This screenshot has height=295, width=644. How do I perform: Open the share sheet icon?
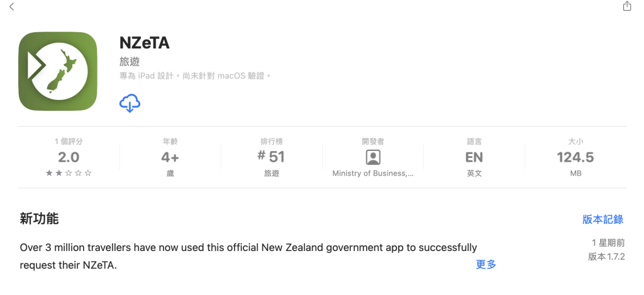(627, 6)
